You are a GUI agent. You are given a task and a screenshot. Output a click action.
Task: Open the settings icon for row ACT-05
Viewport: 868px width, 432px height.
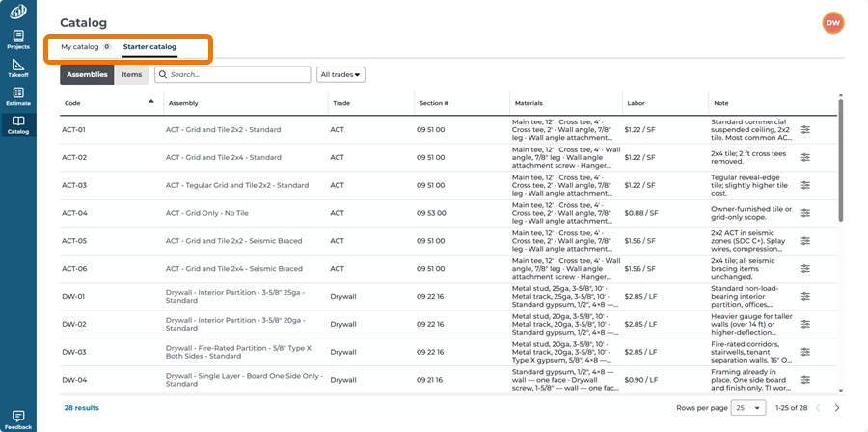pos(805,241)
